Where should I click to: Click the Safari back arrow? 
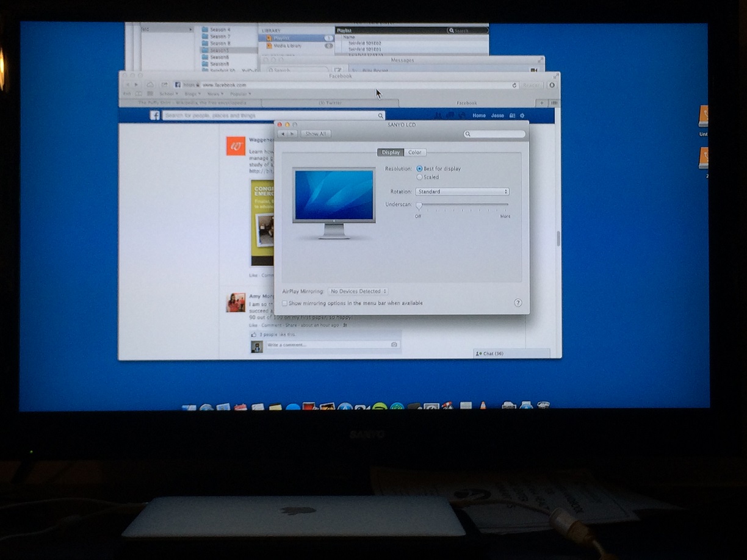(x=128, y=85)
